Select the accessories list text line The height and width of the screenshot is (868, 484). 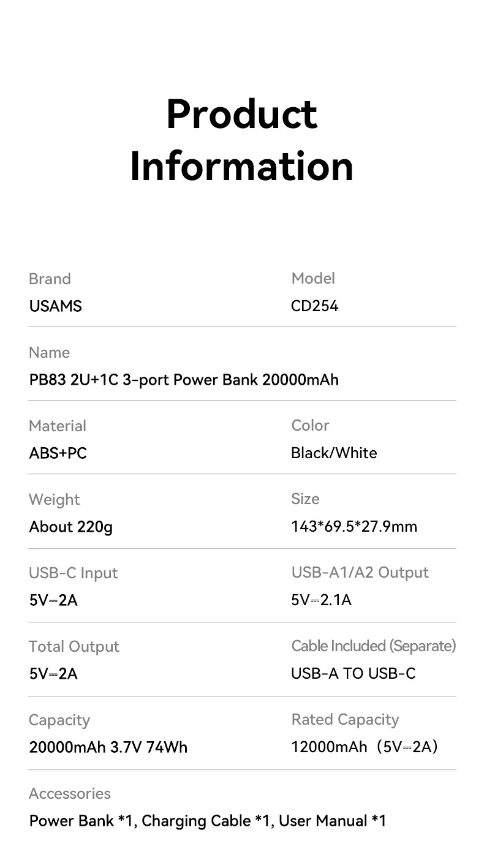208,821
